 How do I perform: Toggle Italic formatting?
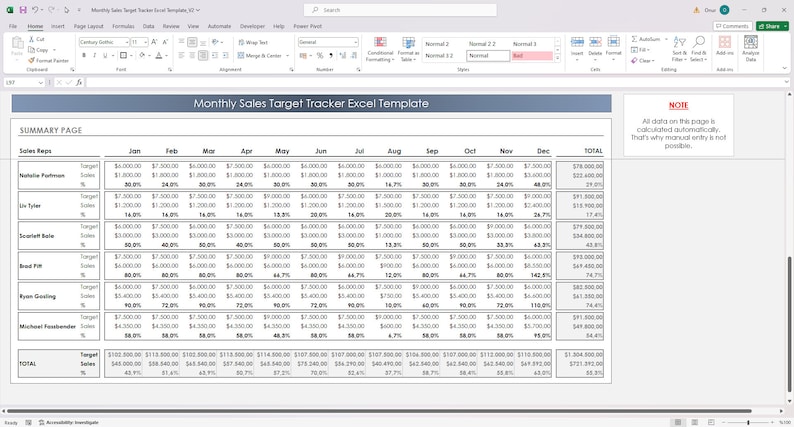pyautogui.click(x=95, y=55)
